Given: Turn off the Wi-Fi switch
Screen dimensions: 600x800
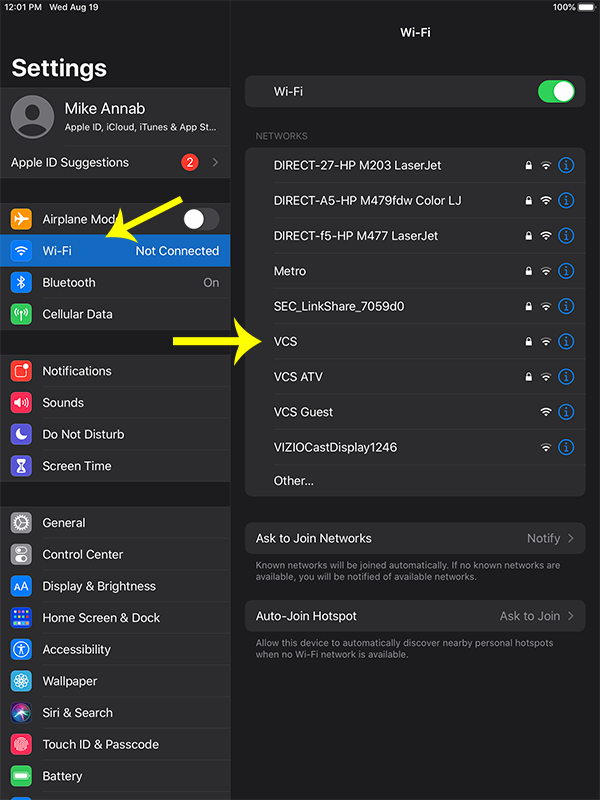Looking at the screenshot, I should (556, 92).
